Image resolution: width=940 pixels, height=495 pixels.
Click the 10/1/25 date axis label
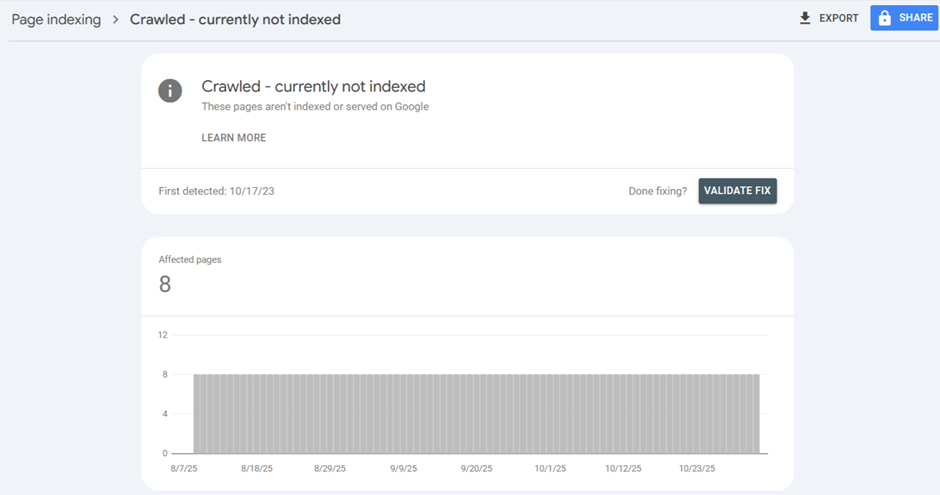coord(550,468)
